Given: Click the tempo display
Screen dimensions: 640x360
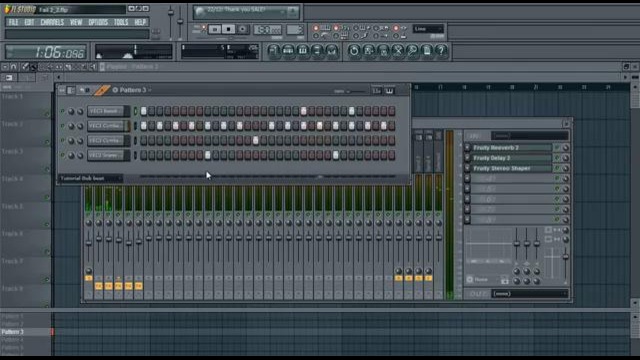Looking at the screenshot, I should [x=267, y=29].
